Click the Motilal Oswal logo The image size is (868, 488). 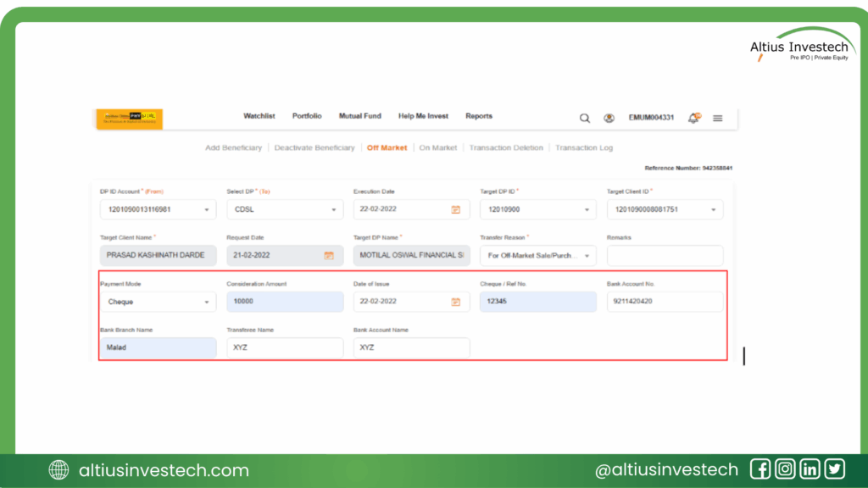(x=129, y=119)
